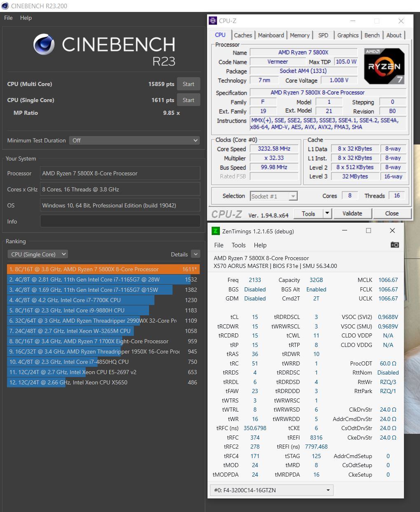Viewport: 420px width, 512px height.
Task: Select ranking row Core i7-7700K CPU
Action: click(103, 300)
